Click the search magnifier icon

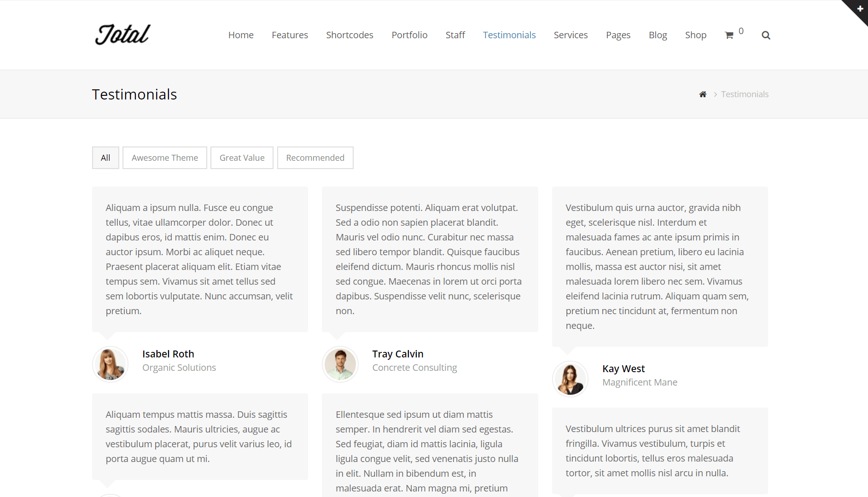coord(766,35)
